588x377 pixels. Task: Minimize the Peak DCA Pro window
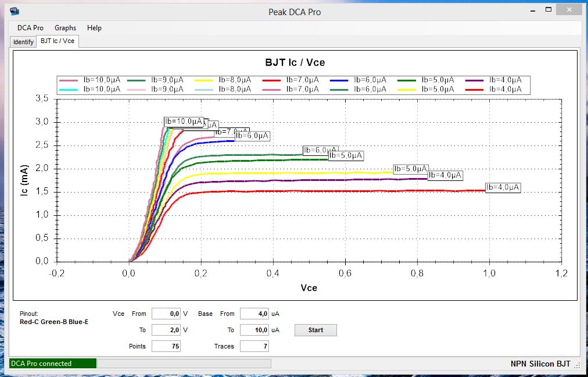click(532, 10)
